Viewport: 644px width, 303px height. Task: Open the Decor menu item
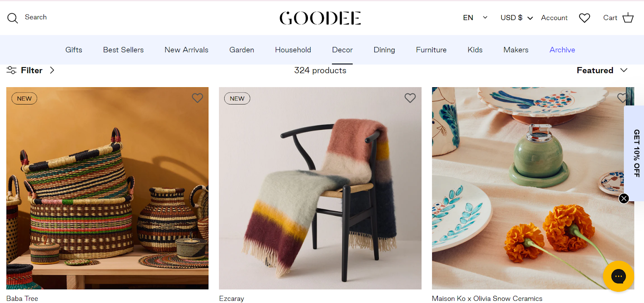[342, 50]
